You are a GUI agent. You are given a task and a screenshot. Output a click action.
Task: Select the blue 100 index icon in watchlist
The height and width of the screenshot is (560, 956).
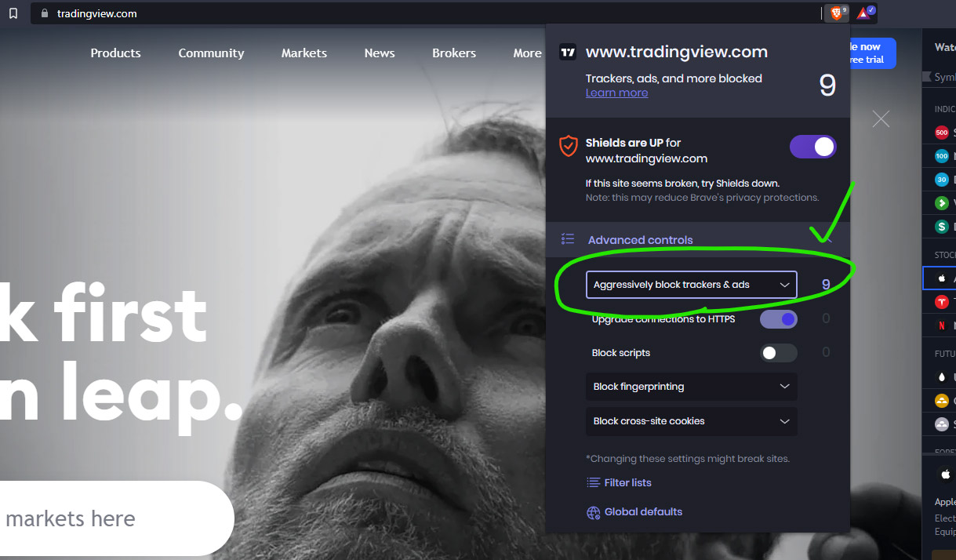[x=942, y=156]
